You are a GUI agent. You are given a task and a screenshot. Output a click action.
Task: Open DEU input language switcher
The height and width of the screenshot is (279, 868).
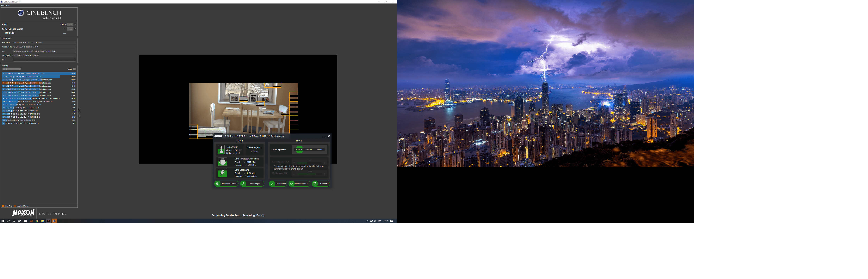pyautogui.click(x=380, y=221)
